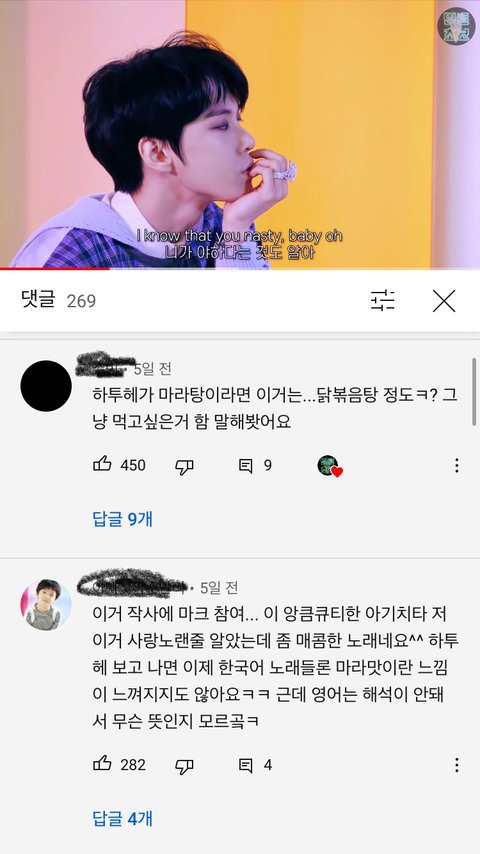Open reply icon showing 9 replies

246,465
